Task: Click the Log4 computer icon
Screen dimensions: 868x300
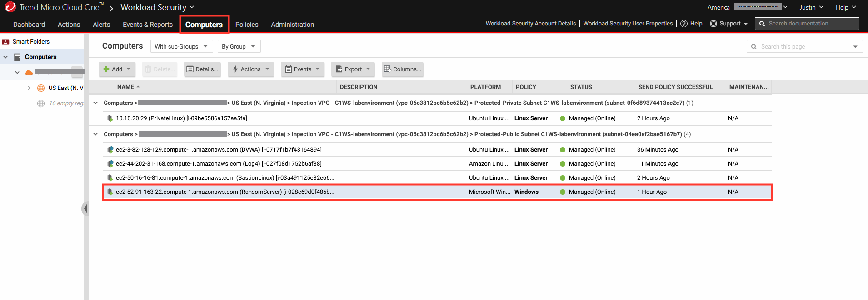Action: tap(109, 163)
